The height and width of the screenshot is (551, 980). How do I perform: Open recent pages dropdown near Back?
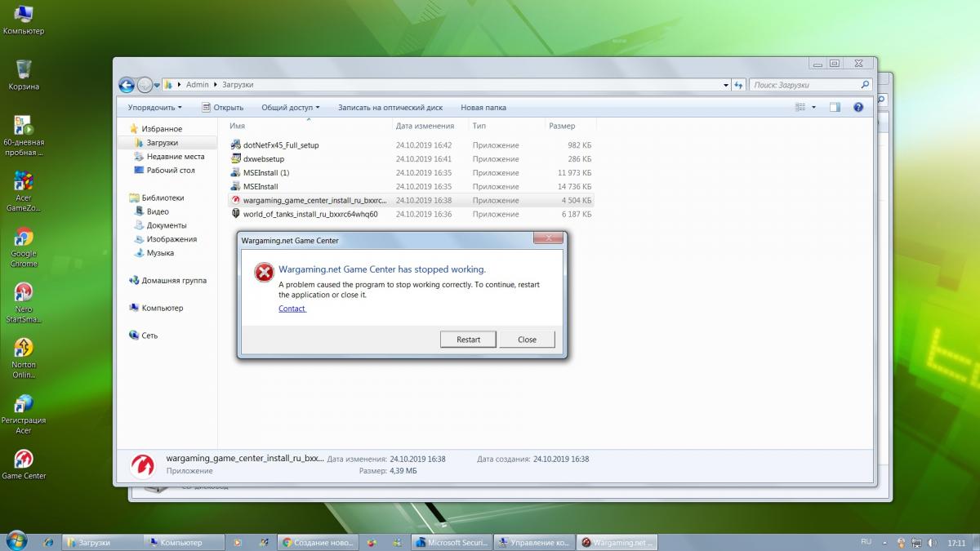pos(158,85)
